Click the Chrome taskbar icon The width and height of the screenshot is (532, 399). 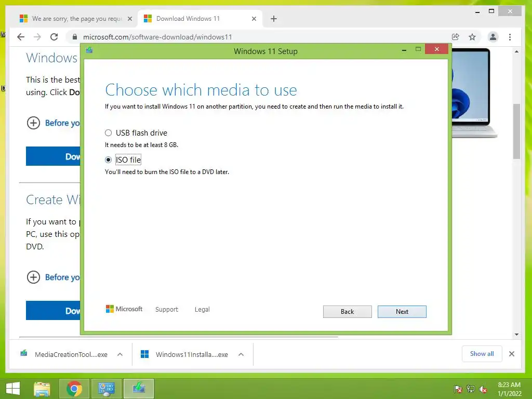click(74, 389)
